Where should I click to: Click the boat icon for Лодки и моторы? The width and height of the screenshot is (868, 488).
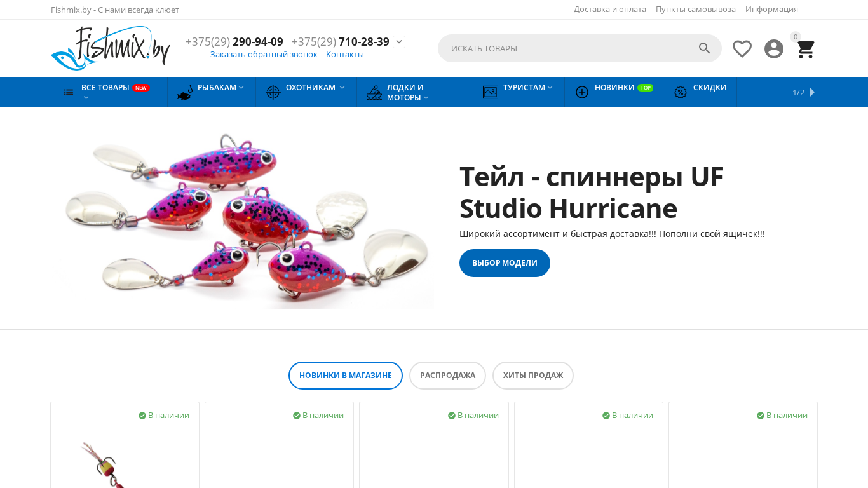tap(374, 92)
